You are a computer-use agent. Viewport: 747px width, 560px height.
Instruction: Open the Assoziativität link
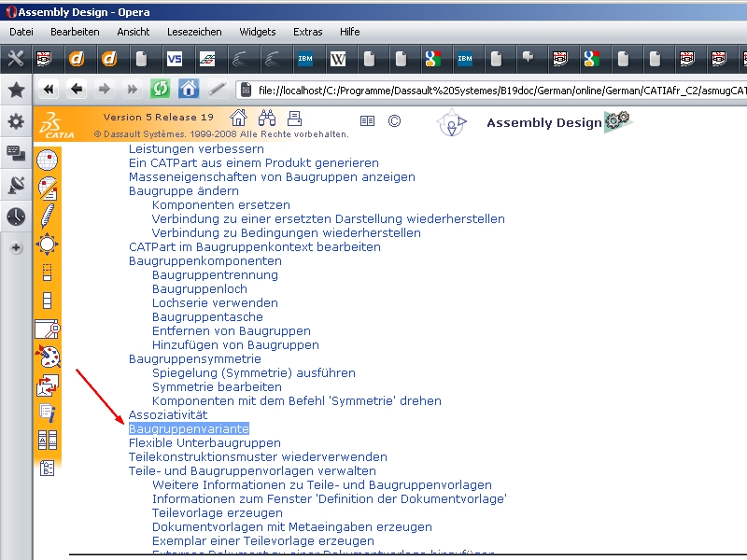pyautogui.click(x=168, y=414)
